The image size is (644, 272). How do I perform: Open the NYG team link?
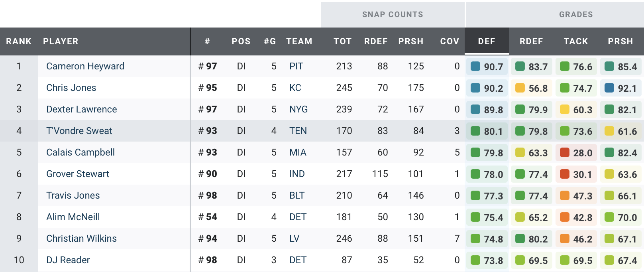point(298,109)
